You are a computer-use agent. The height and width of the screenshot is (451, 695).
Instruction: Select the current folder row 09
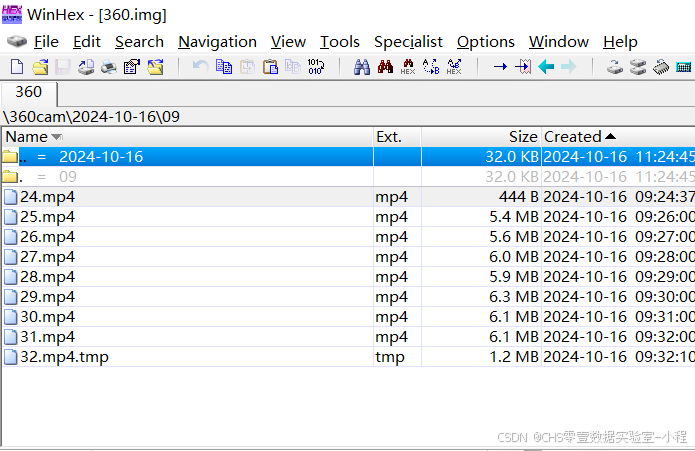[348, 176]
